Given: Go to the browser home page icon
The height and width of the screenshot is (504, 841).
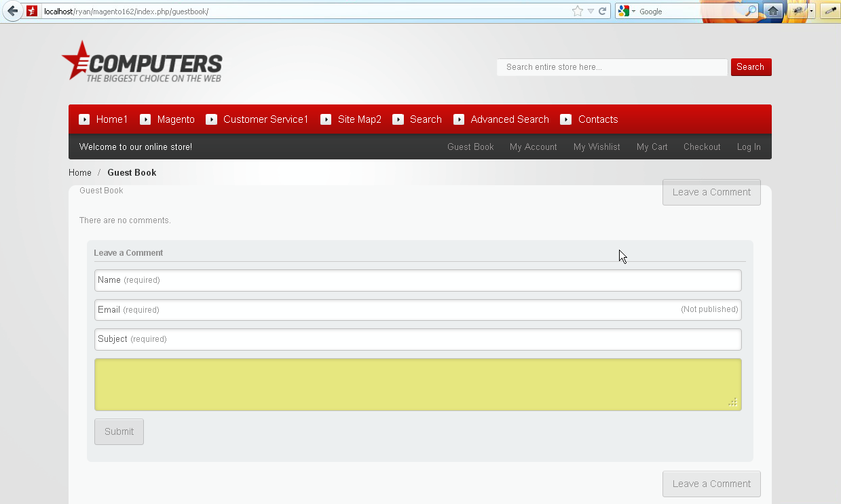Looking at the screenshot, I should click(x=772, y=11).
